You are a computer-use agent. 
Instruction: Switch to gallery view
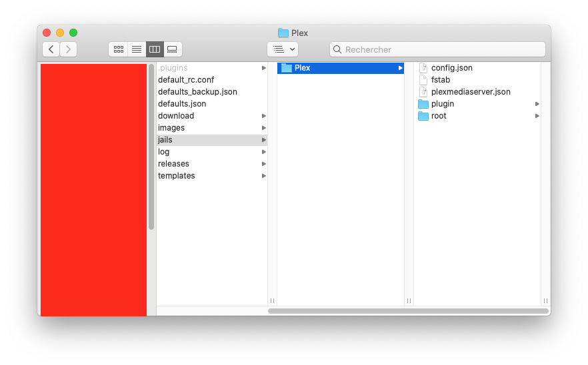173,49
